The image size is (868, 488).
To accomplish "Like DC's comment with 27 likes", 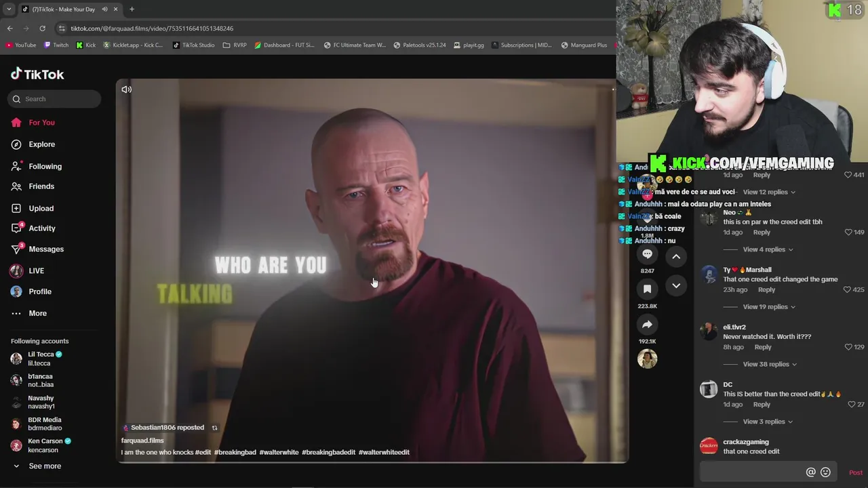I will (851, 405).
